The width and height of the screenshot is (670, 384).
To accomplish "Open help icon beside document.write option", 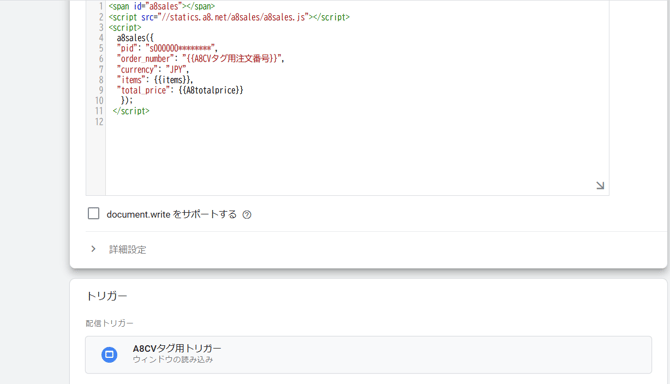I will coord(247,215).
